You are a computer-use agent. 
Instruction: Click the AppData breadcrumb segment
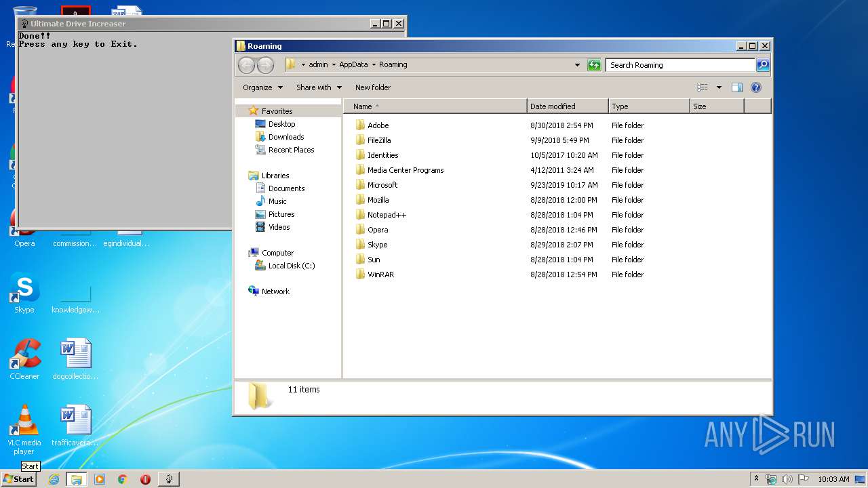(x=353, y=65)
